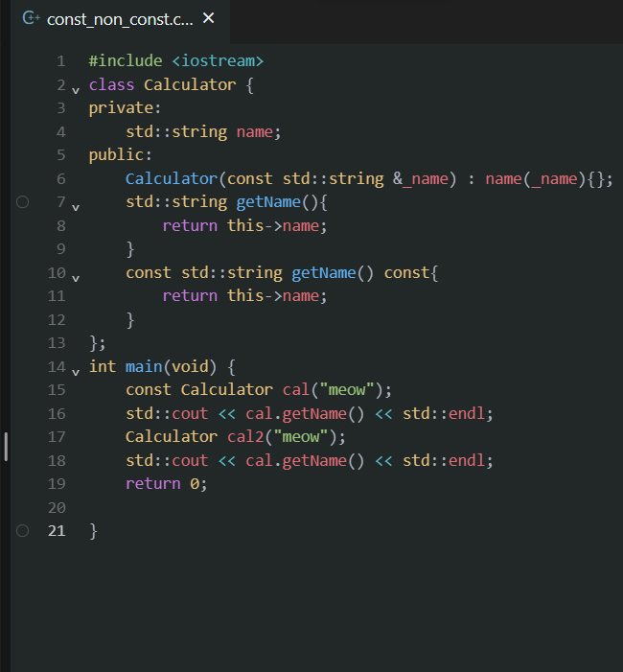Image resolution: width=623 pixels, height=672 pixels.
Task: Click the C++ file icon in the tab
Action: [31, 18]
